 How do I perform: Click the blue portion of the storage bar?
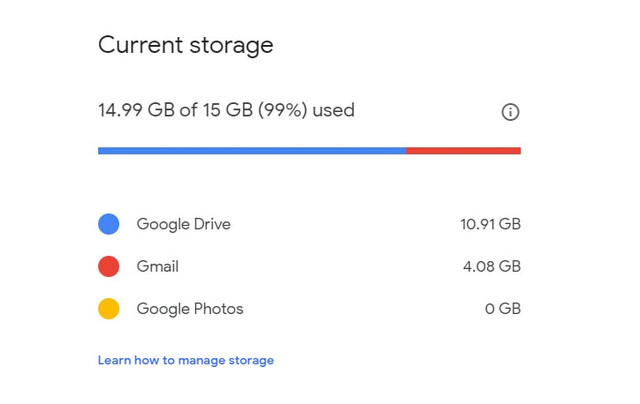[x=251, y=151]
